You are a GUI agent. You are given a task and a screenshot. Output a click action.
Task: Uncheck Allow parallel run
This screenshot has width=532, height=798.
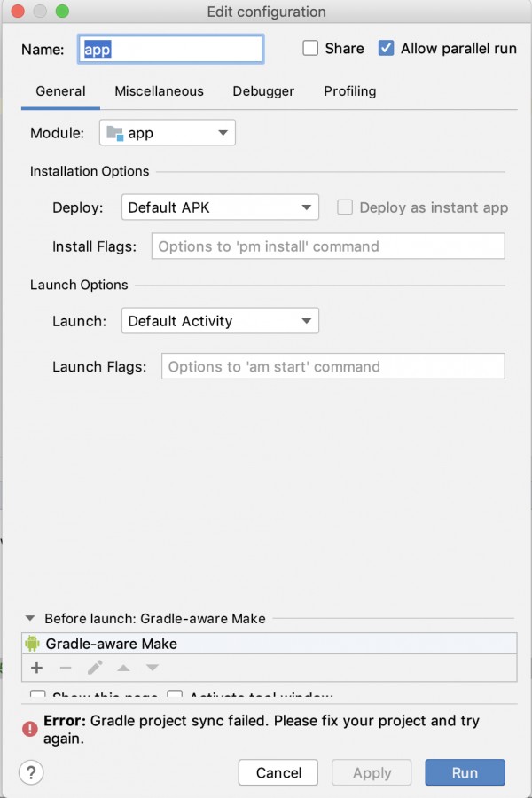386,49
